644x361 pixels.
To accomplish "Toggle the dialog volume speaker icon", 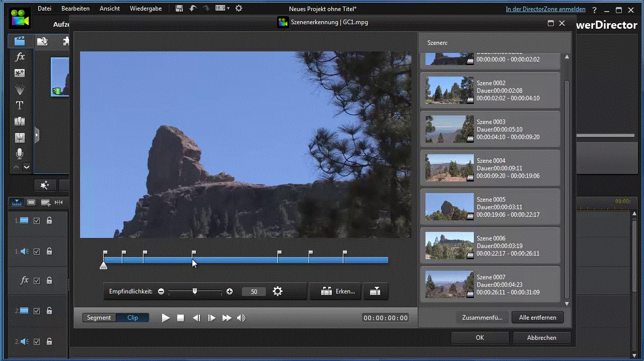I will pos(241,318).
